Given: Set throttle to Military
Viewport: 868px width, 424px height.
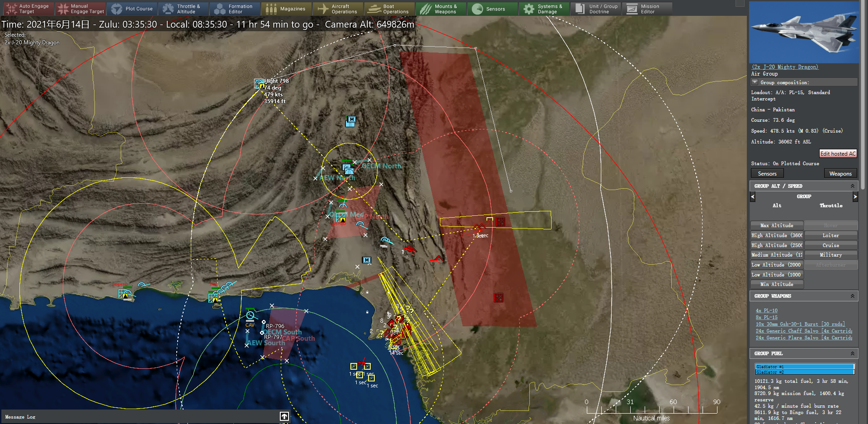Looking at the screenshot, I should click(831, 255).
